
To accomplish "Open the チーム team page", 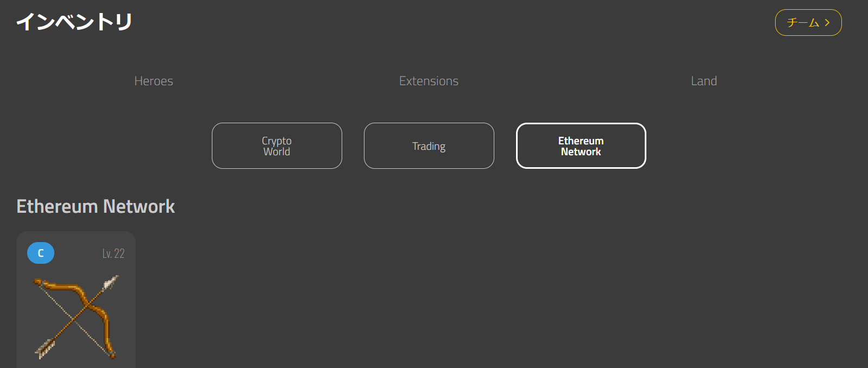I will tap(808, 23).
